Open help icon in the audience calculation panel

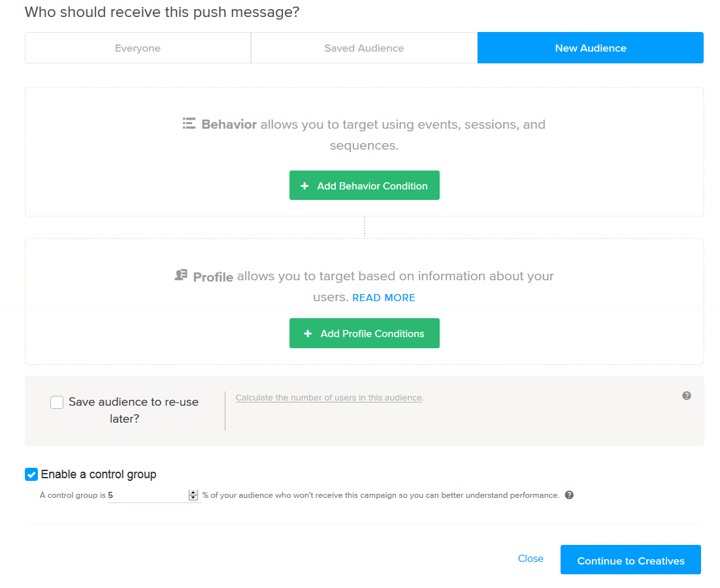click(687, 396)
